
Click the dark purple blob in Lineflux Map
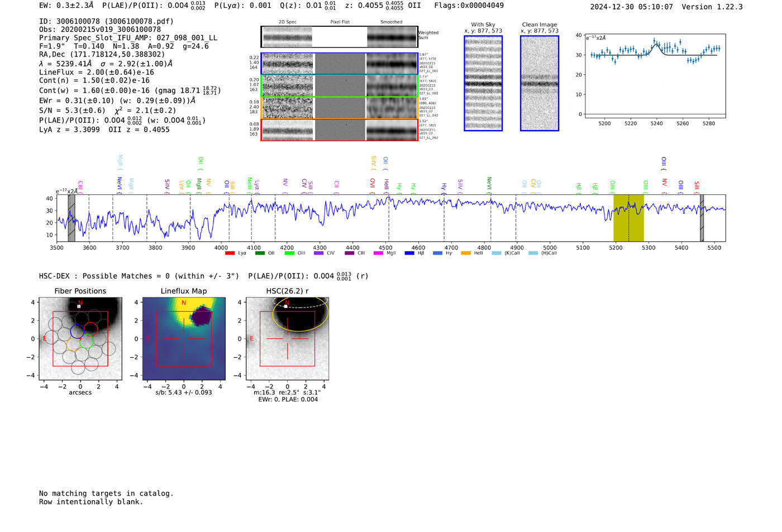click(x=201, y=317)
